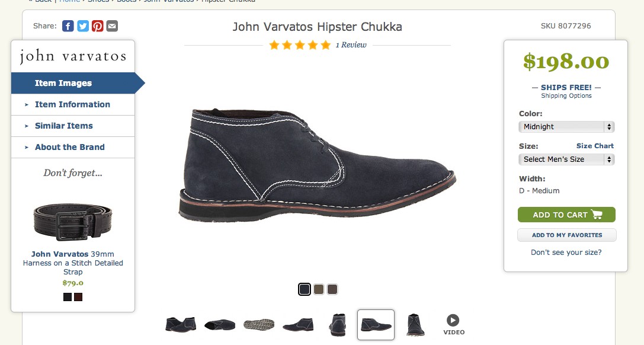Screen dimensions: 644x345
Task: Pick the dark red belt swatch
Action: (78, 297)
